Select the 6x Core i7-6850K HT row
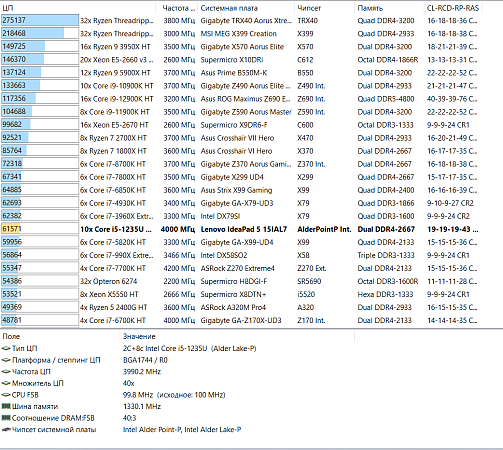This screenshot has height=450, width=503. click(241, 190)
